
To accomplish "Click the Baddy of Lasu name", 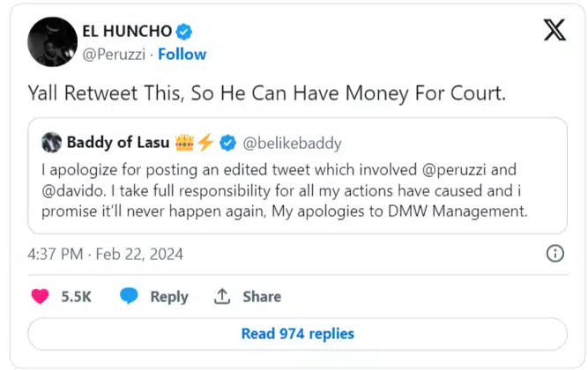I will point(120,142).
